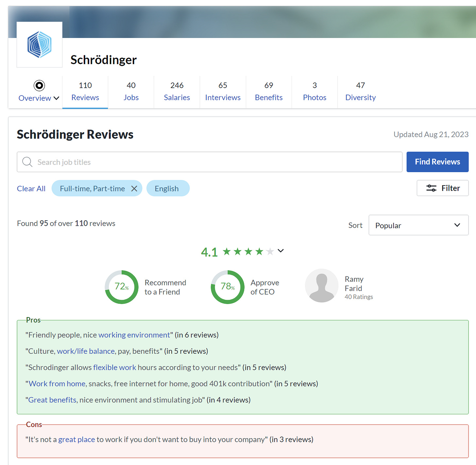The width and height of the screenshot is (476, 465).
Task: Click the Schrödinger Reviews heading
Action: point(75,134)
